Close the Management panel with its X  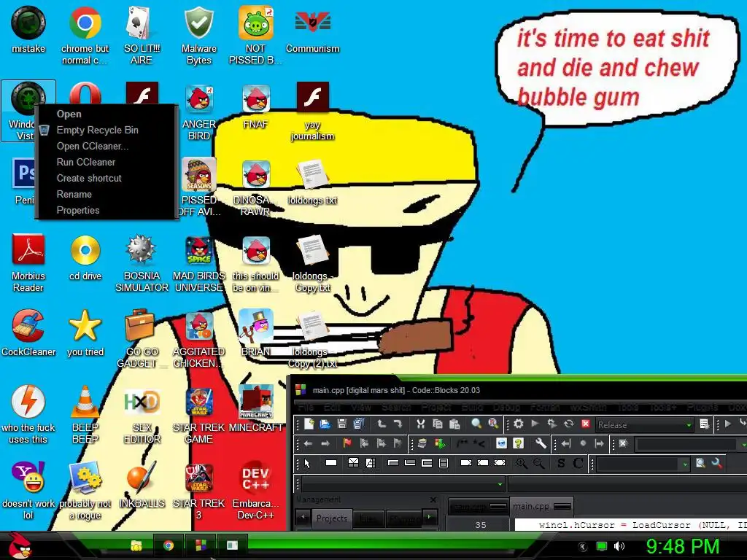(433, 499)
